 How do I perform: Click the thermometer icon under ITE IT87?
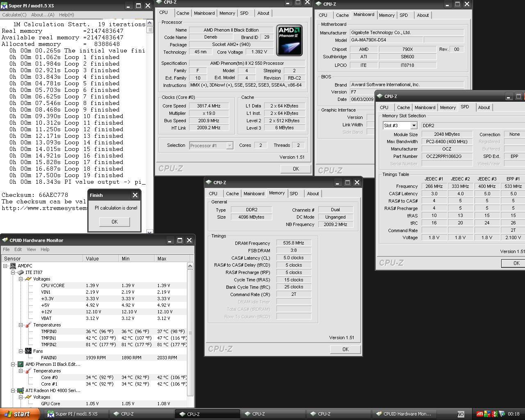(28, 325)
